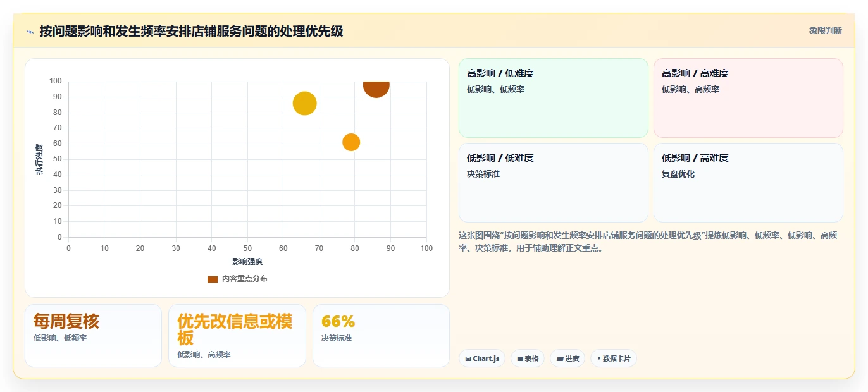The image size is (868, 392).
Task: Click the icon inside the 表格 chip
Action: (x=519, y=359)
